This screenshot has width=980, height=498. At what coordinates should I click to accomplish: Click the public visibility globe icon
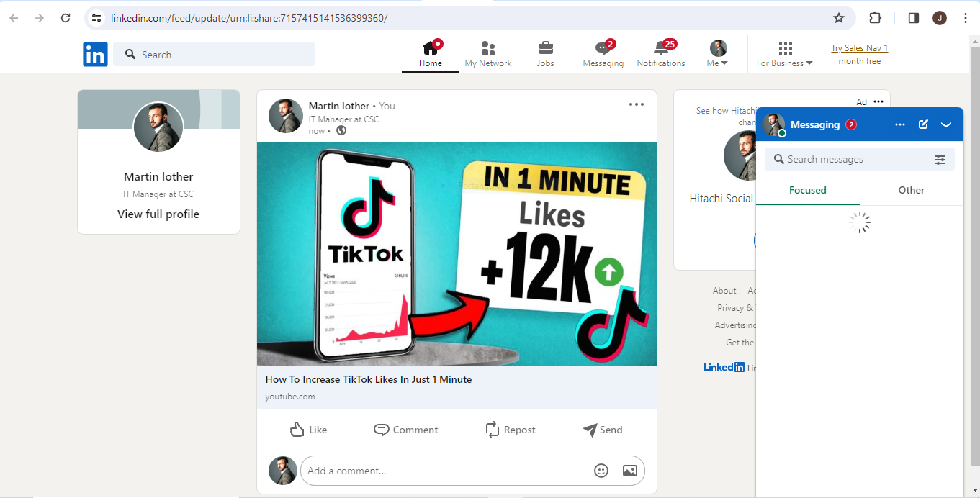pos(341,131)
